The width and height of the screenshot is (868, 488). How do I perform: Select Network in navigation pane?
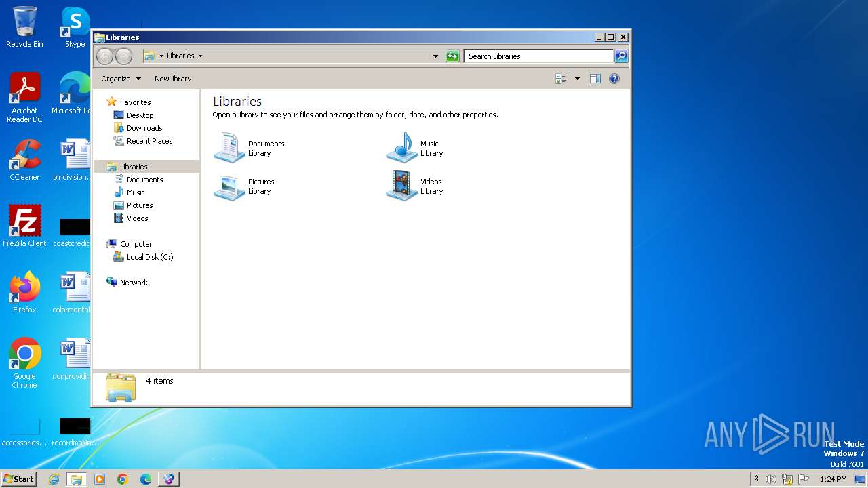134,283
